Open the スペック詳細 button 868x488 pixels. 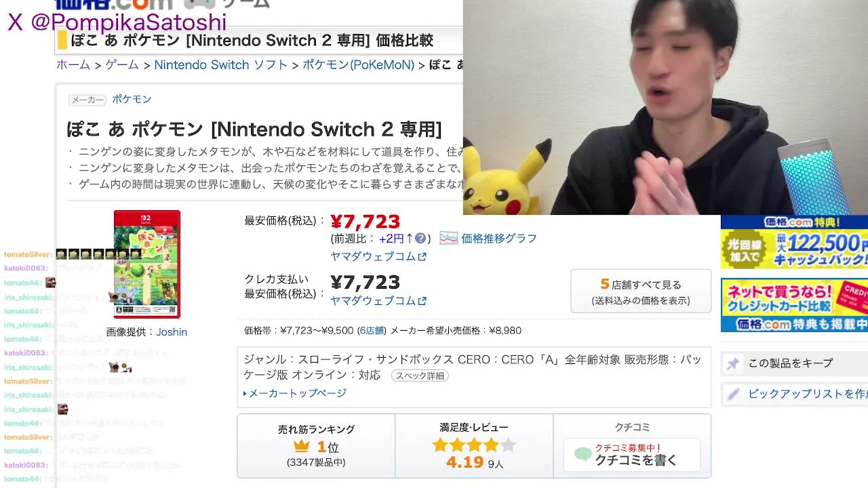[x=420, y=375]
